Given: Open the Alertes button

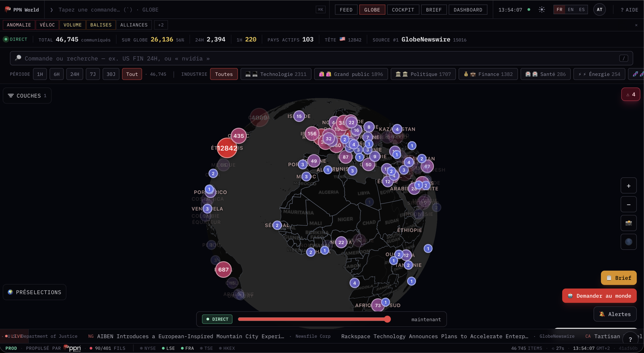Looking at the screenshot, I should (615, 314).
